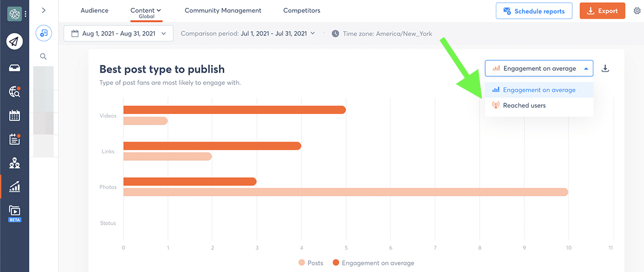Toggle the Engagement on average legend series
The height and width of the screenshot is (272, 644).
[374, 263]
